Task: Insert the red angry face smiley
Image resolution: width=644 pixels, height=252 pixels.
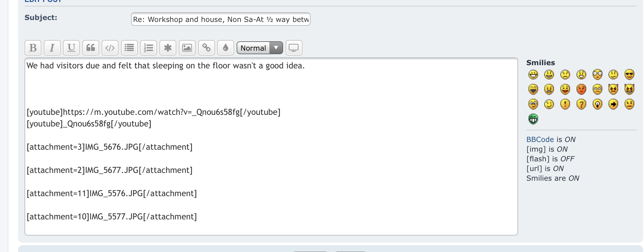Action: 581,89
